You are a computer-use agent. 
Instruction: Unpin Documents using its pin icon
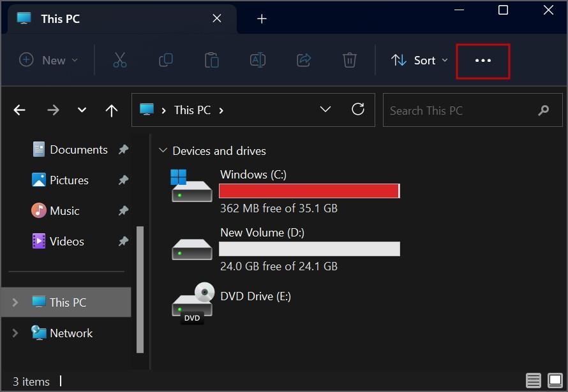(124, 149)
